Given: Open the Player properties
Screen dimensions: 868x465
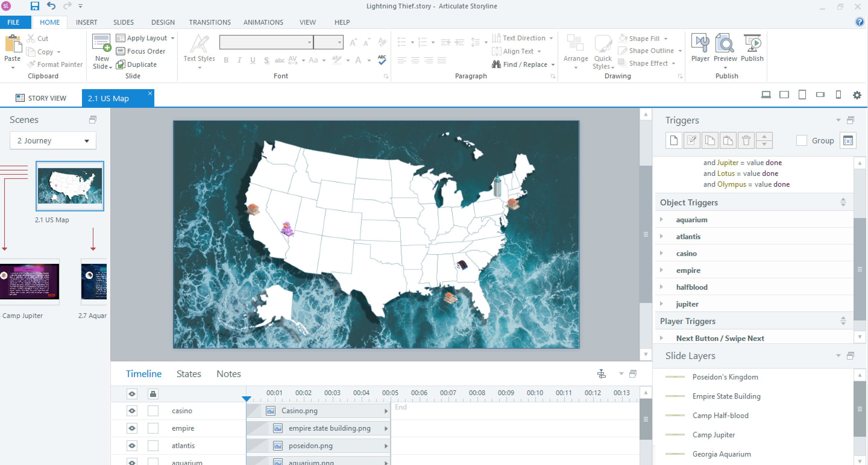Looking at the screenshot, I should [700, 48].
